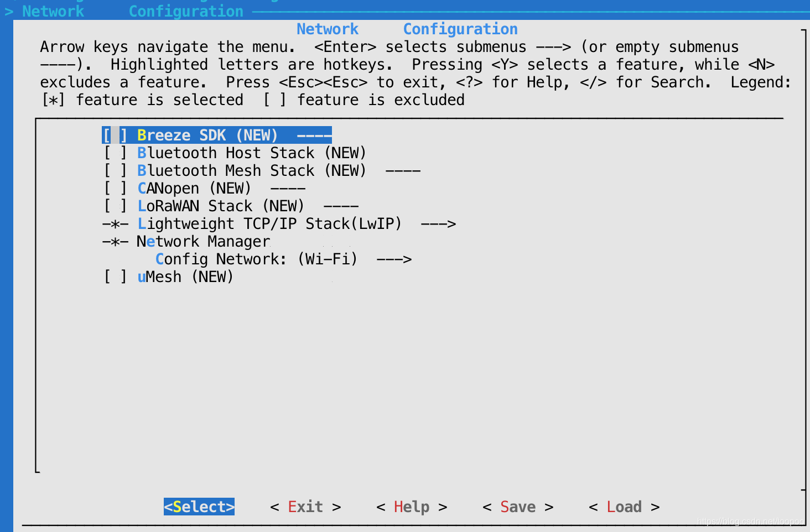Click the Network Configuration dialog title
The image size is (810, 532).
click(407, 29)
